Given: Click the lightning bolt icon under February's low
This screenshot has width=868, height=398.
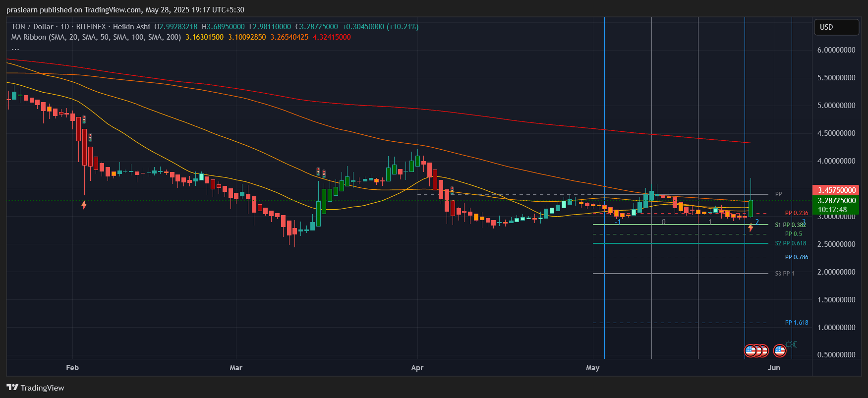Looking at the screenshot, I should [84, 205].
